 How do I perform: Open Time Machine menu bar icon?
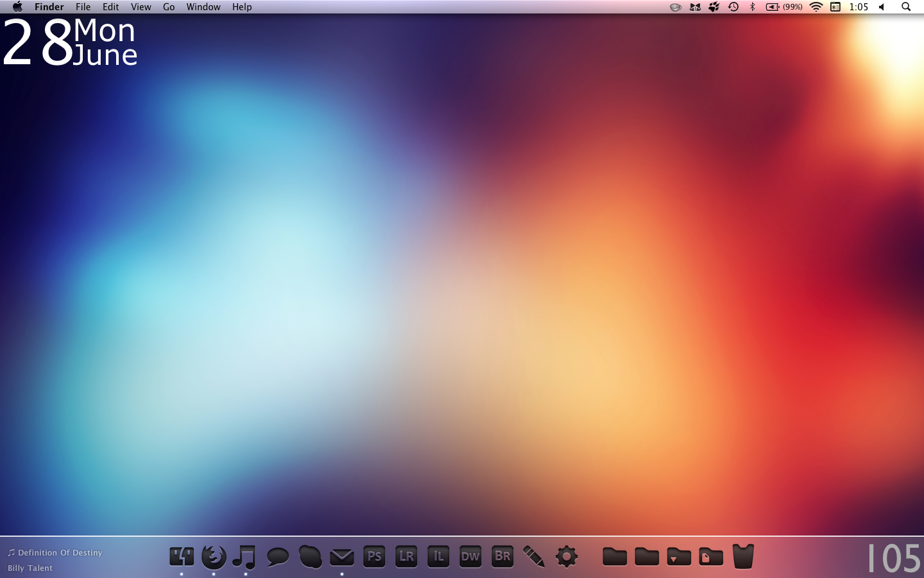point(733,7)
